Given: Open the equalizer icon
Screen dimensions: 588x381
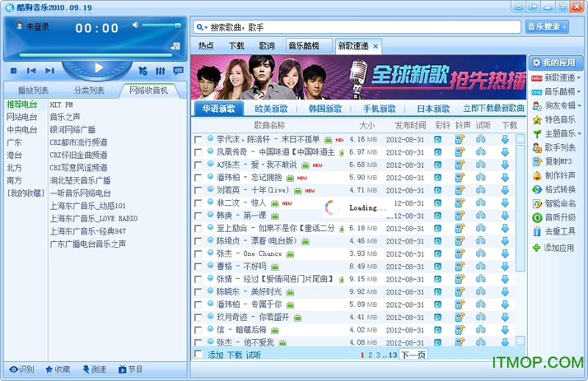Looking at the screenshot, I should click(160, 71).
